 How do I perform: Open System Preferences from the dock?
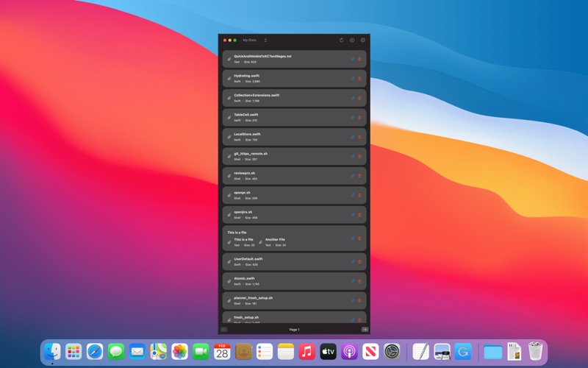[x=392, y=352]
